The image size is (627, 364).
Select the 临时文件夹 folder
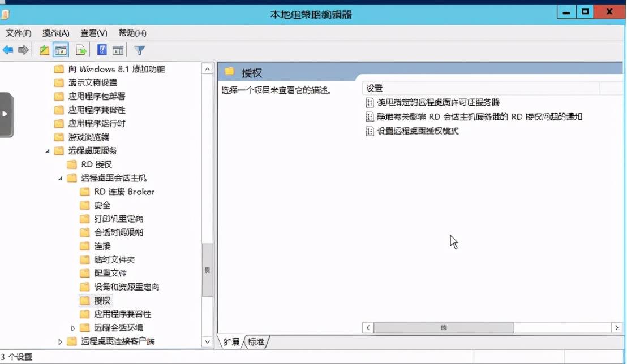click(x=107, y=259)
